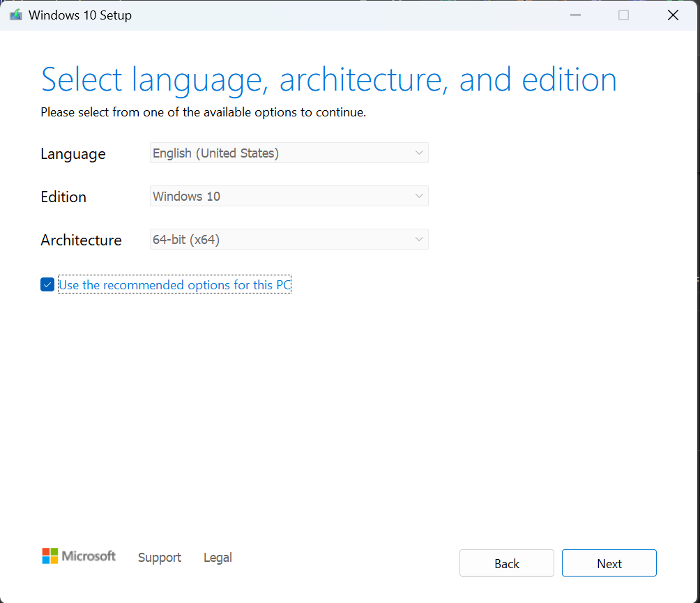Click the 'Use the recommended options for this PC' label

174,284
